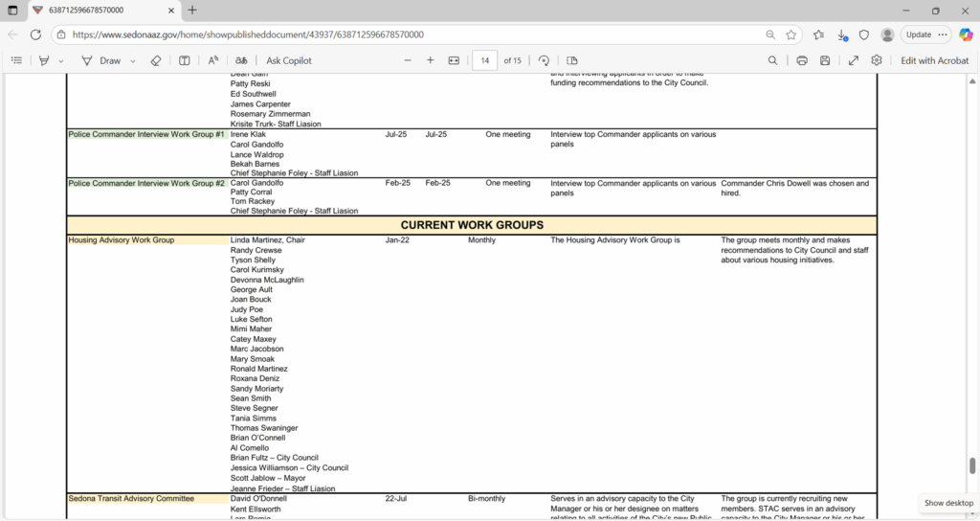Click the Read aloud icon
This screenshot has width=980, height=521.
213,60
